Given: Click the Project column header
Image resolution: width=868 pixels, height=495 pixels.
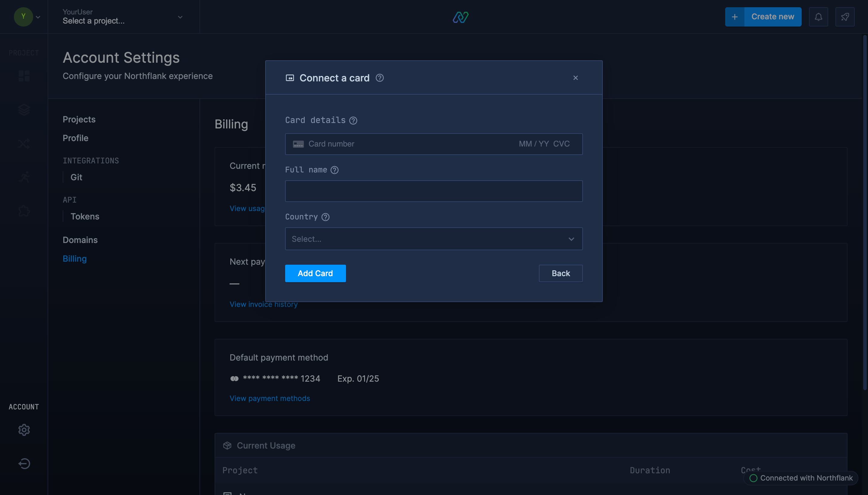Looking at the screenshot, I should pyautogui.click(x=240, y=470).
